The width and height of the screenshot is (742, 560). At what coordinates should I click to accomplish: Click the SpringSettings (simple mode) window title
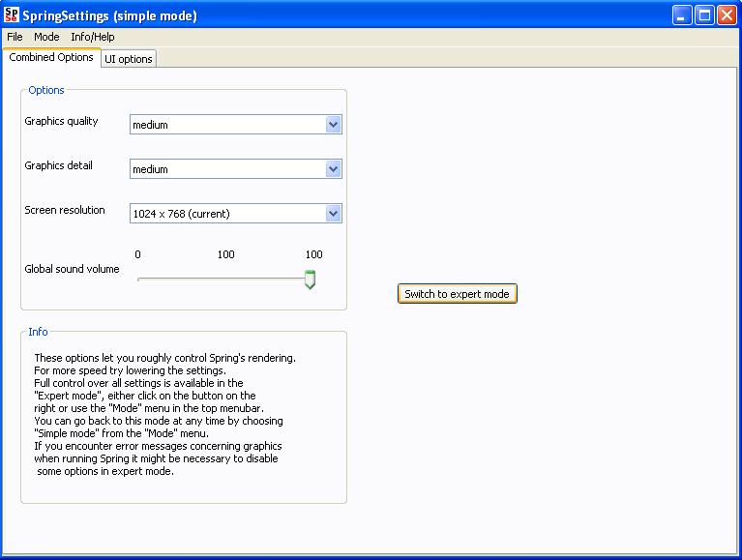[109, 15]
